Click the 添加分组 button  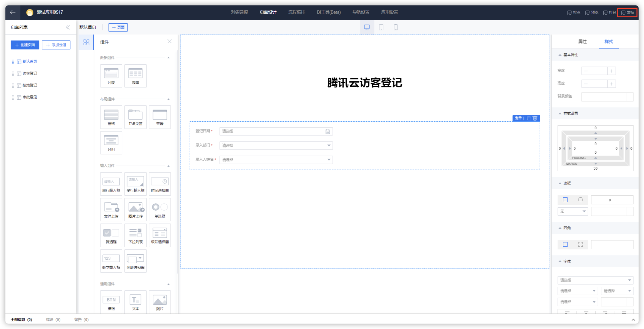tap(56, 45)
